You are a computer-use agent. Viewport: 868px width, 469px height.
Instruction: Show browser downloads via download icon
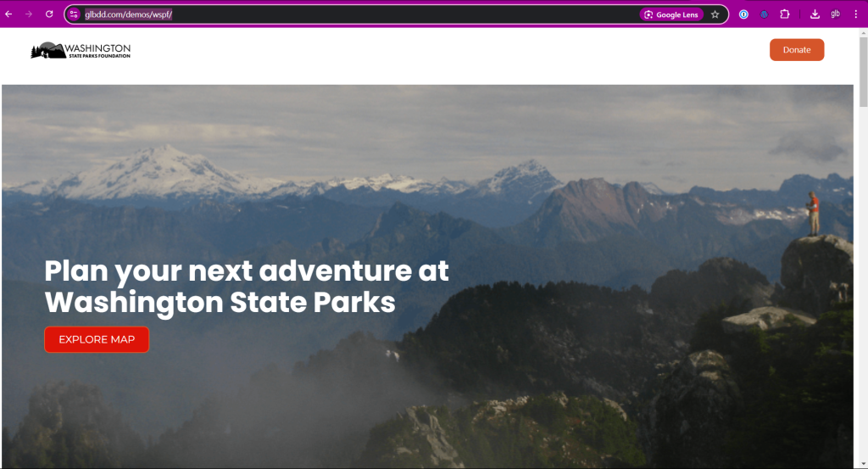coord(815,14)
